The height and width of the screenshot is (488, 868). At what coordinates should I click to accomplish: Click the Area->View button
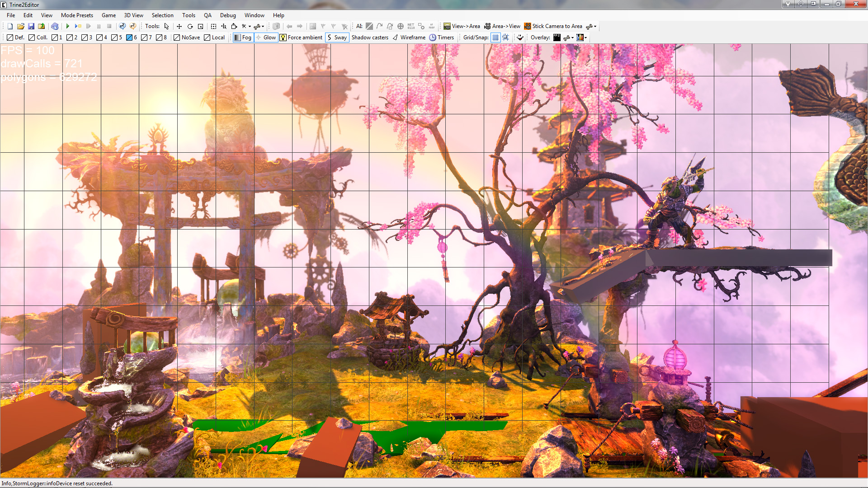(502, 26)
